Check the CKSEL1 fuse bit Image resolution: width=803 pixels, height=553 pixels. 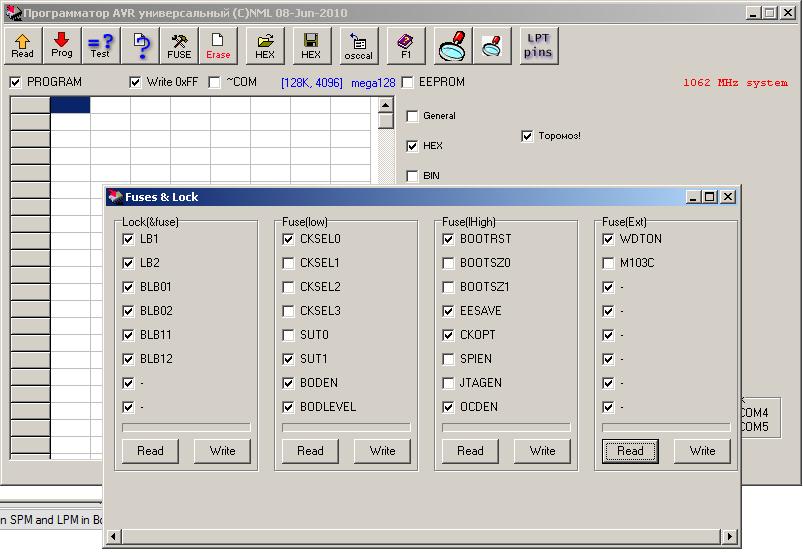(x=288, y=263)
